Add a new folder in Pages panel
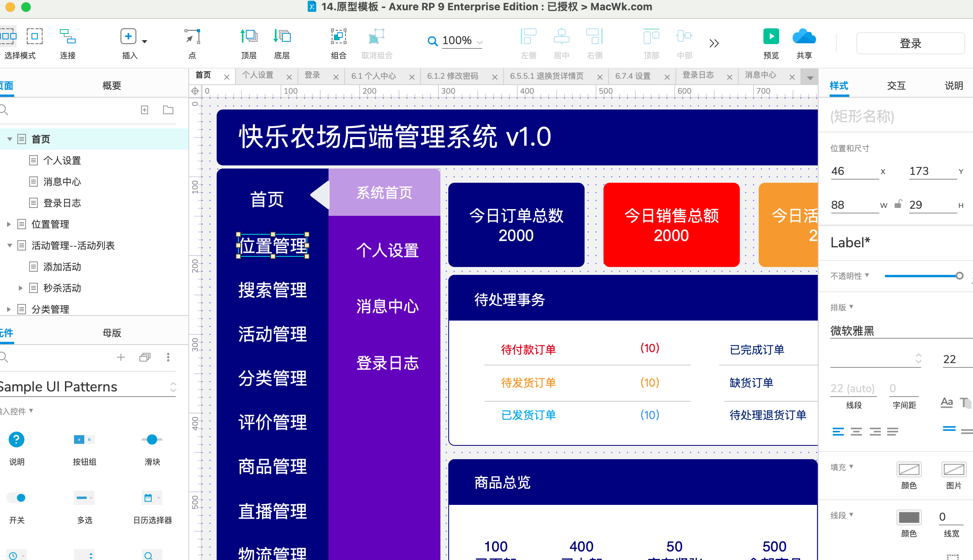Screen dimensions: 973x560 pos(168,110)
